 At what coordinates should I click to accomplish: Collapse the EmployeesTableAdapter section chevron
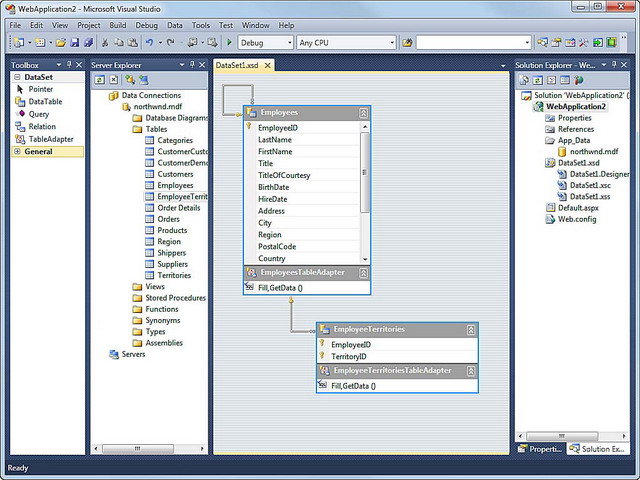[x=363, y=273]
